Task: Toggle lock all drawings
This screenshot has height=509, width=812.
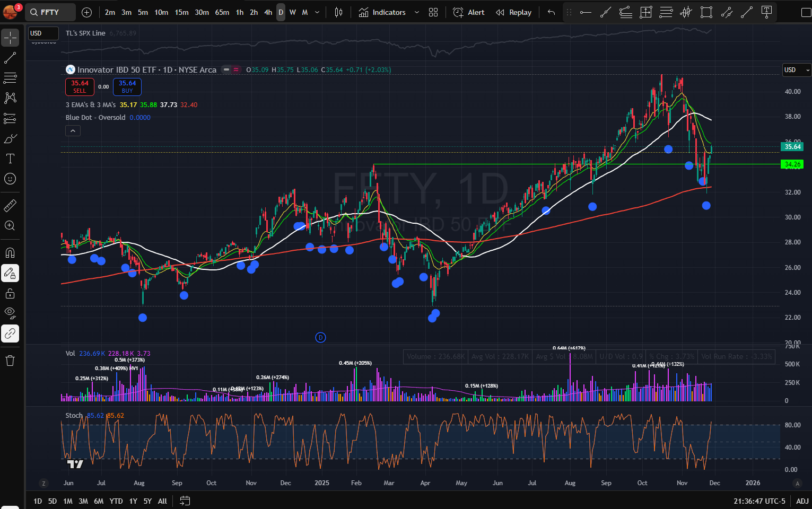Action: pyautogui.click(x=10, y=293)
